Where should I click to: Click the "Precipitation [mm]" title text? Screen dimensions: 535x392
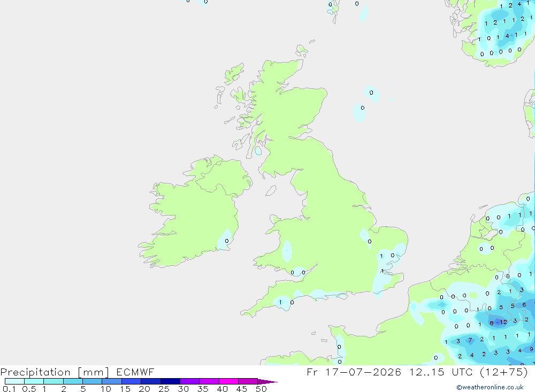coord(55,372)
